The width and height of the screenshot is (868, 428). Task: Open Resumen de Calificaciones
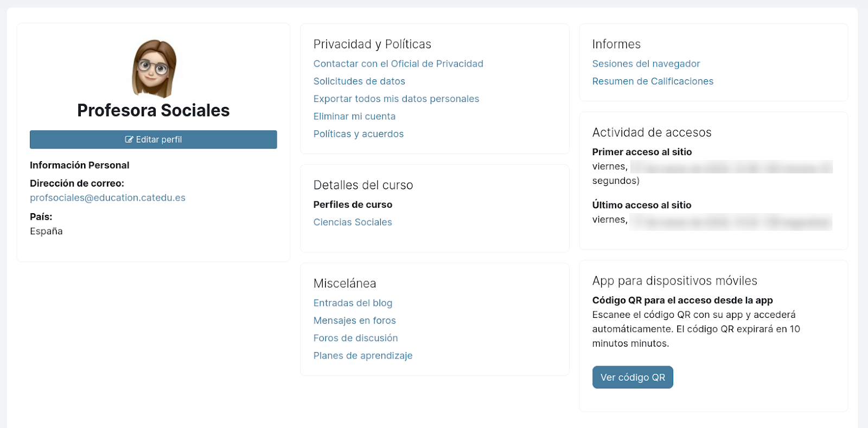tap(653, 81)
